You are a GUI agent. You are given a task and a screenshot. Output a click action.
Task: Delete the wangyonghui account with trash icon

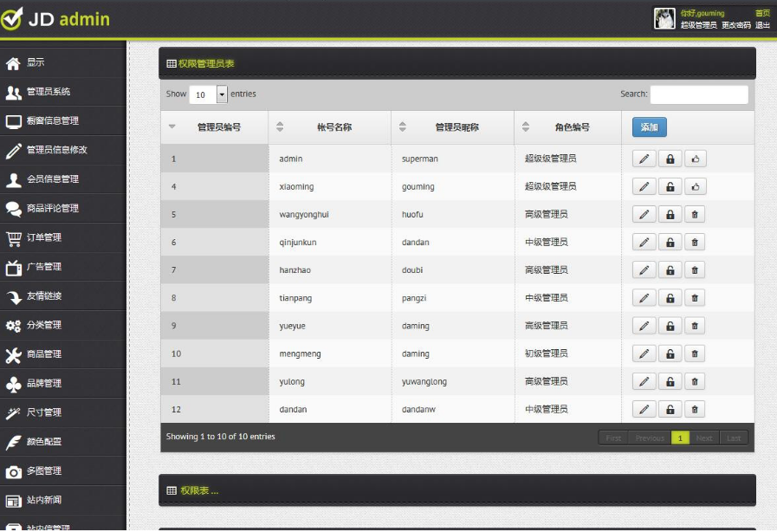point(694,214)
